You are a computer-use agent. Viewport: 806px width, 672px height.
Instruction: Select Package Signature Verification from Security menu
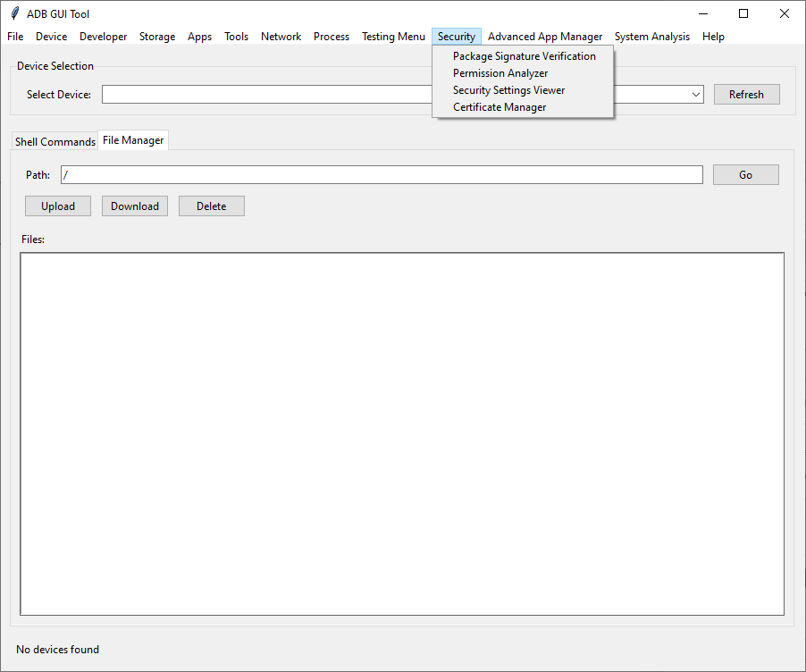tap(524, 55)
